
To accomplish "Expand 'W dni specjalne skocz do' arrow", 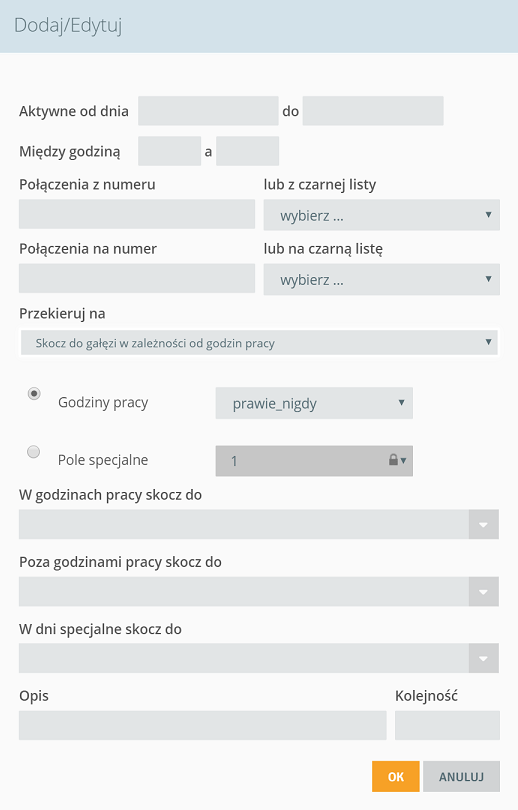I will pos(483,658).
